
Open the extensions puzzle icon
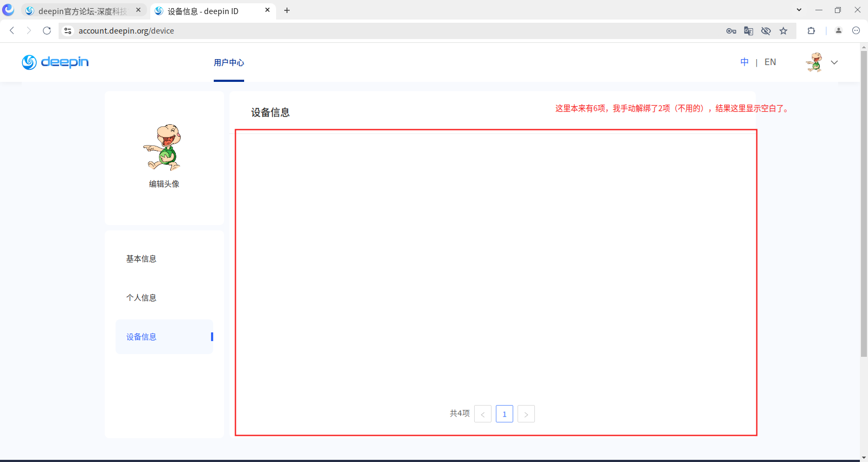(x=812, y=31)
